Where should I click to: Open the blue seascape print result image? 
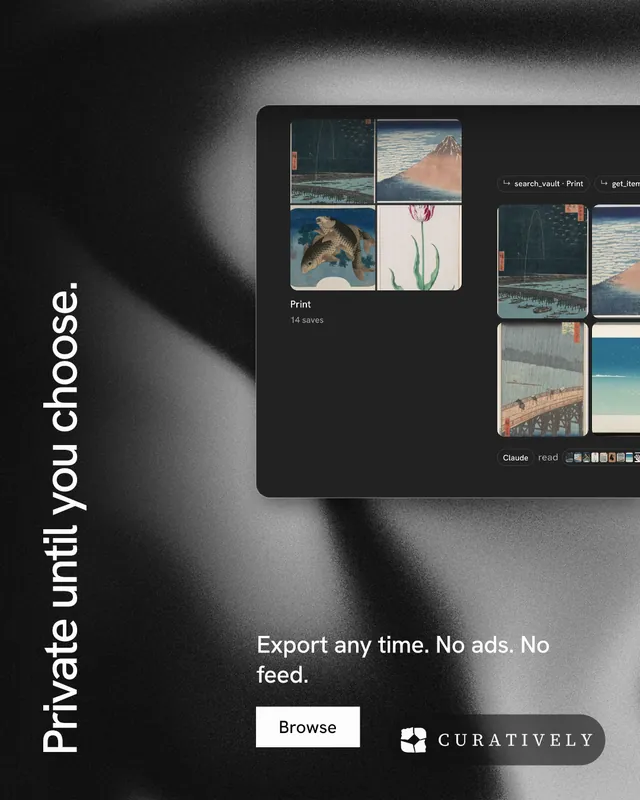click(x=616, y=378)
